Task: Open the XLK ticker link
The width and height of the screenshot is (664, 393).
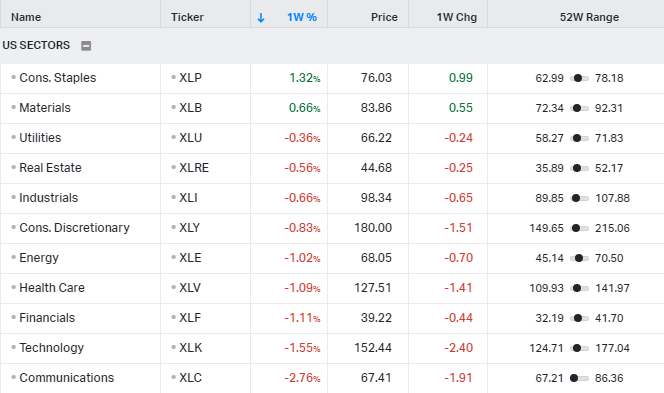Action: (x=191, y=348)
